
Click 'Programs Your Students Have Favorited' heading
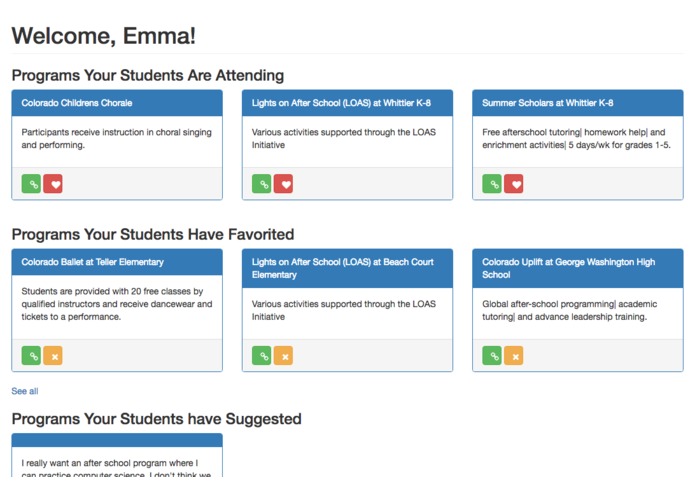(x=153, y=234)
